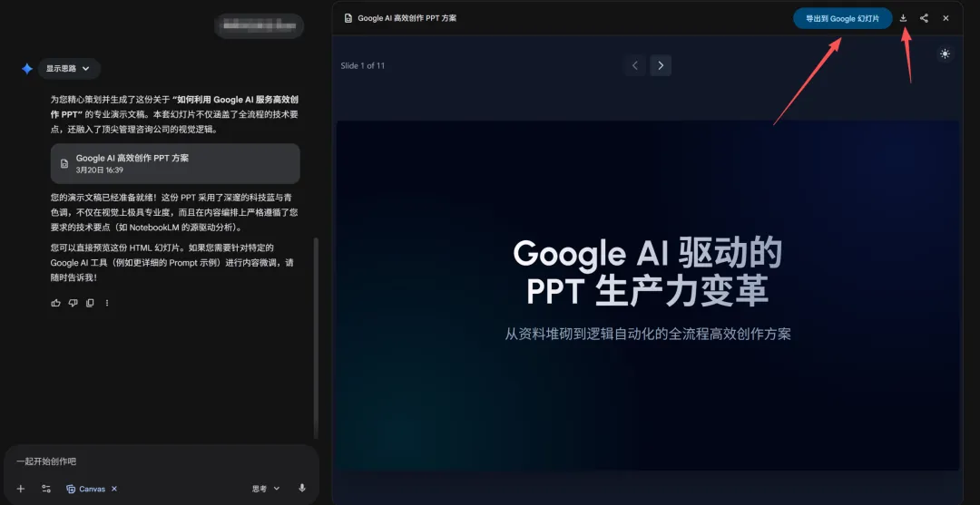This screenshot has width=980, height=505.
Task: Click the thumbs up icon
Action: pos(56,303)
